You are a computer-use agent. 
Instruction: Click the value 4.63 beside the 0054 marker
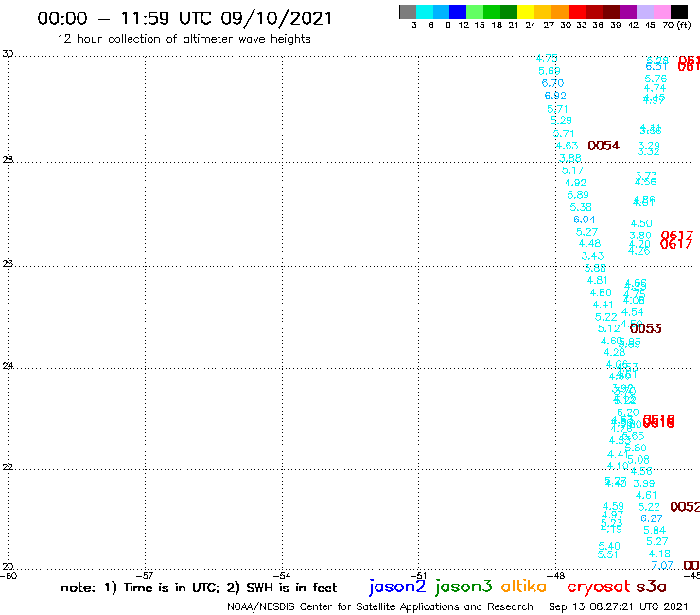click(x=567, y=146)
